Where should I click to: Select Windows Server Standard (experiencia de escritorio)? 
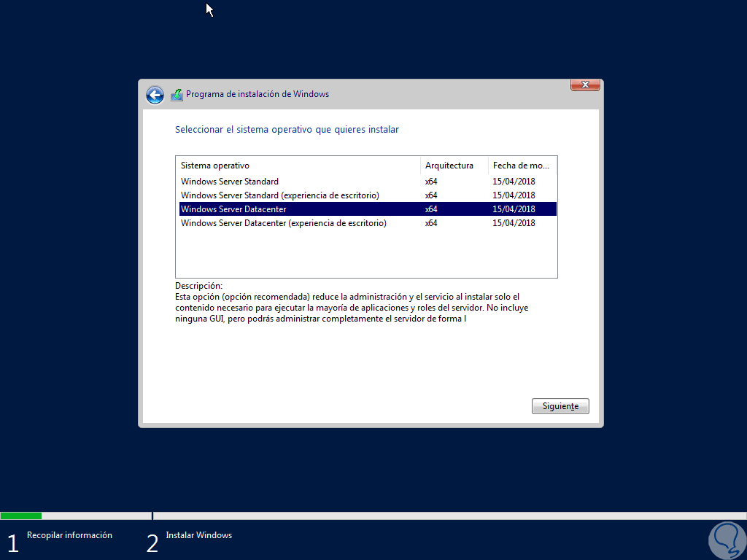[x=368, y=195]
